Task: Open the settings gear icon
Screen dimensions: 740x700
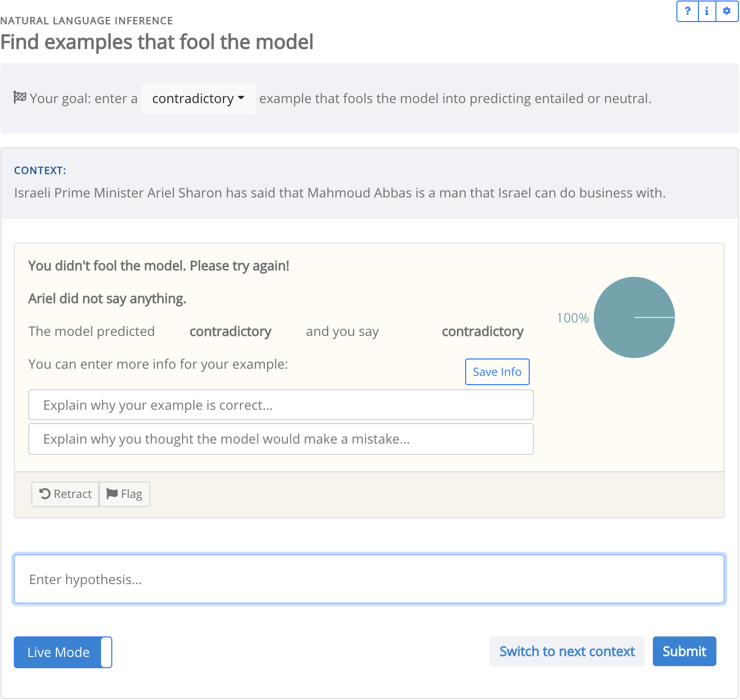Action: [x=727, y=11]
